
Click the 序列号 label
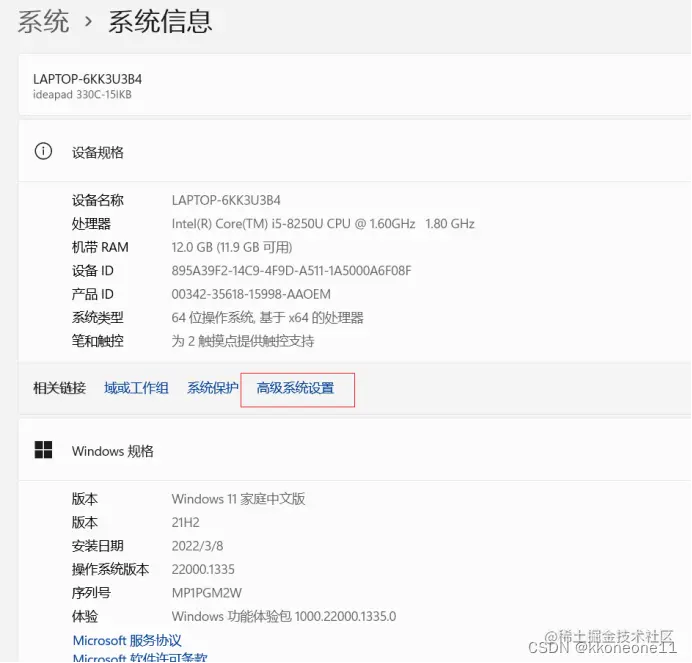[x=91, y=593]
